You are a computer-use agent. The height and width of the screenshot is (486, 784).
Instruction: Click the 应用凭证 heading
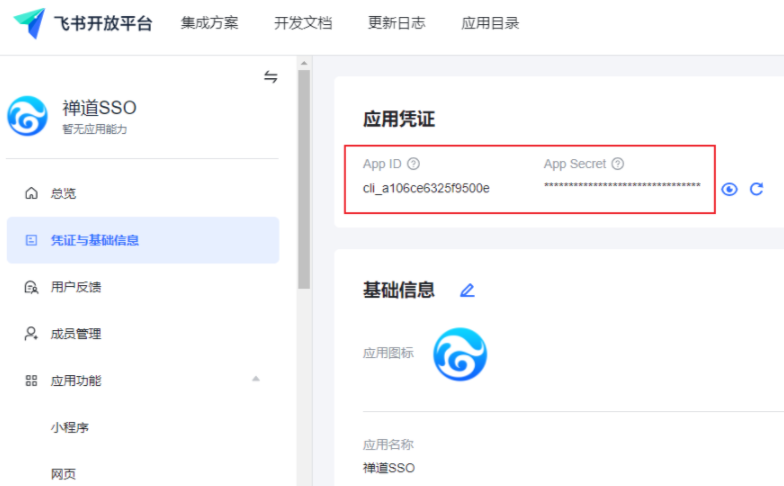[x=399, y=119]
